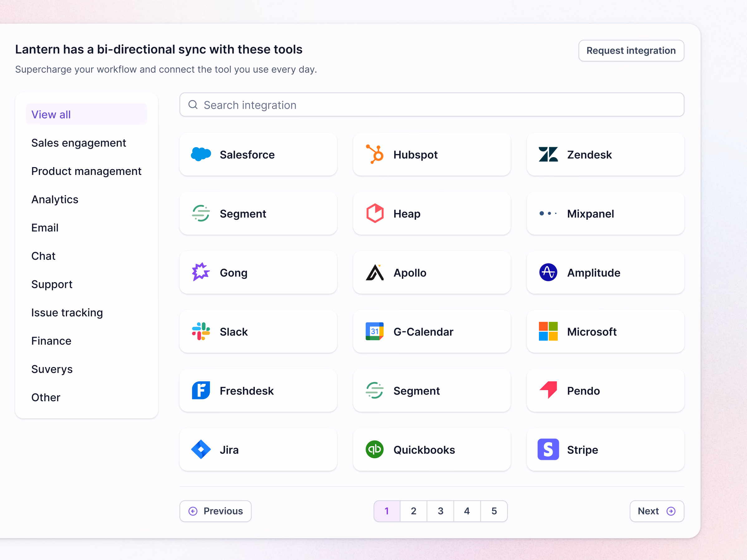Click the Jira diamond icon

[201, 449]
